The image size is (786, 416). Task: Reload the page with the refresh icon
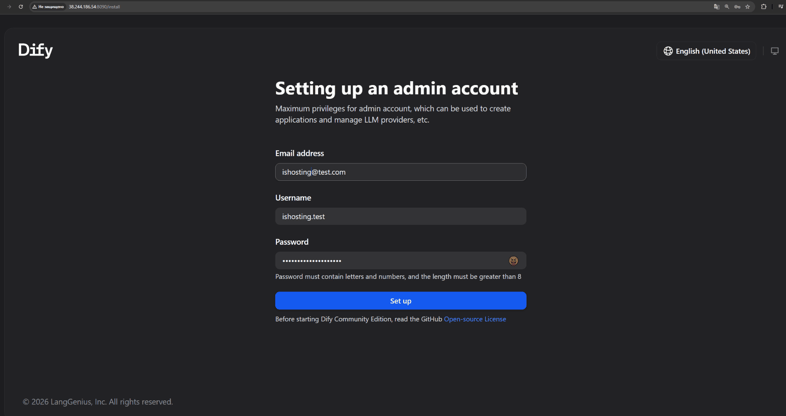(x=21, y=7)
